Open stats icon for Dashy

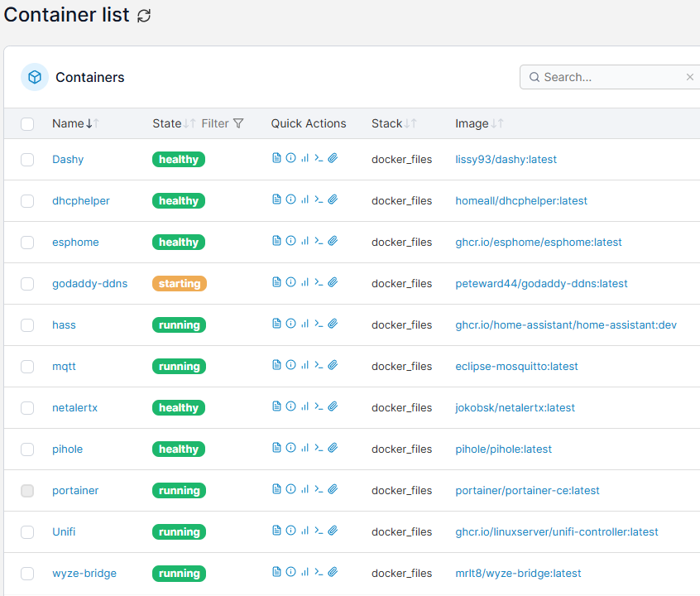click(x=305, y=158)
